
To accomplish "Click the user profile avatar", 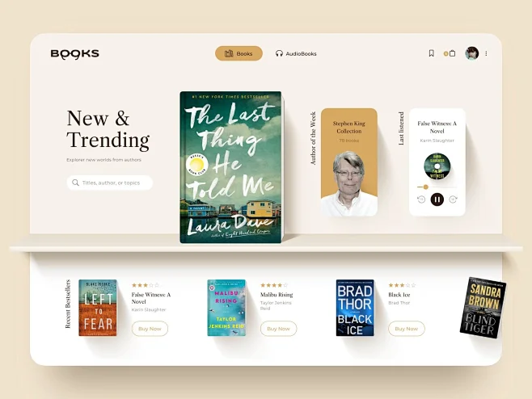I will pyautogui.click(x=471, y=53).
